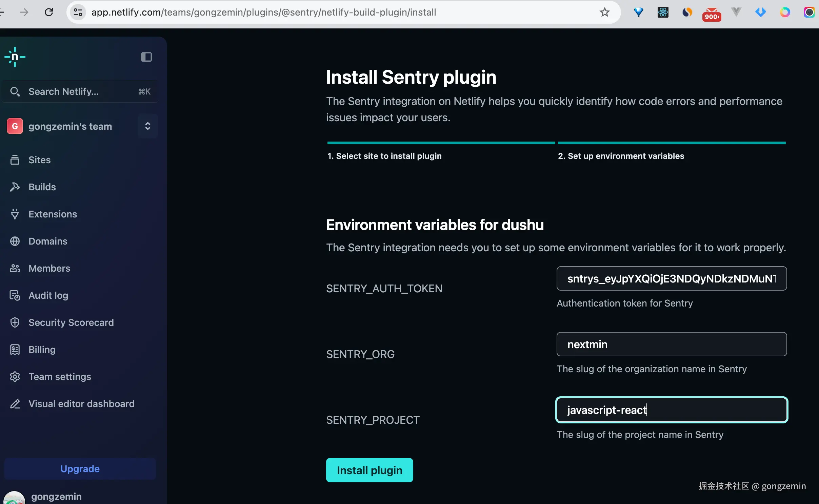819x504 pixels.
Task: Select step 1 Select site to install plugin
Action: tap(384, 156)
